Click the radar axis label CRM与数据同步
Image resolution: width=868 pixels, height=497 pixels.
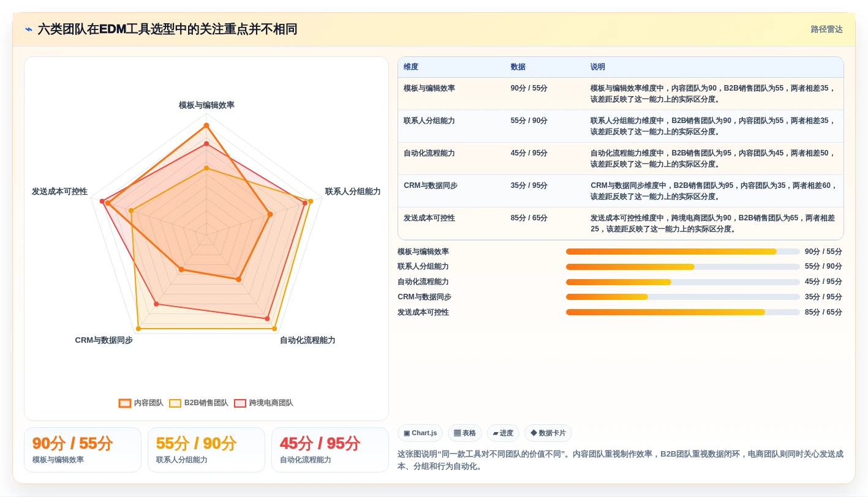pos(104,340)
